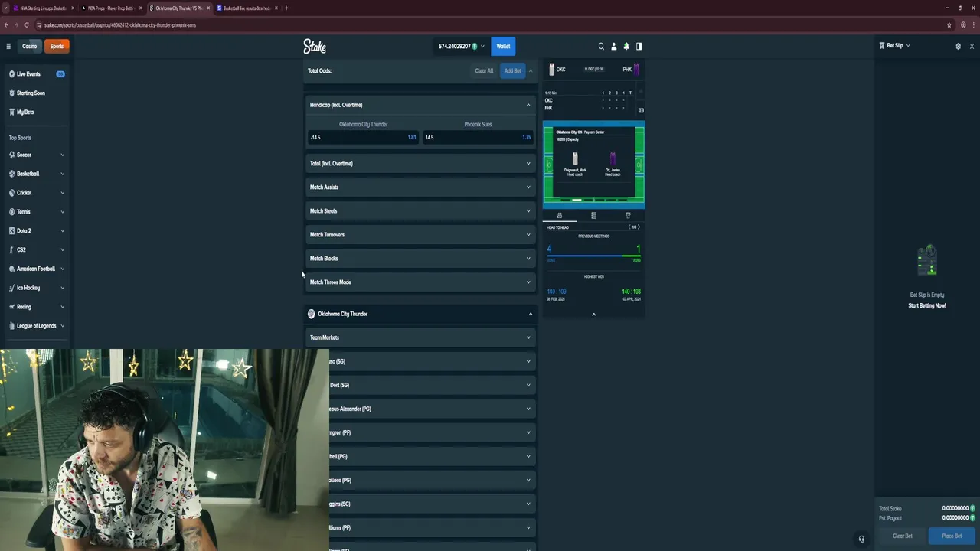
Task: Select the lineup jersey tab icon
Action: 628,215
